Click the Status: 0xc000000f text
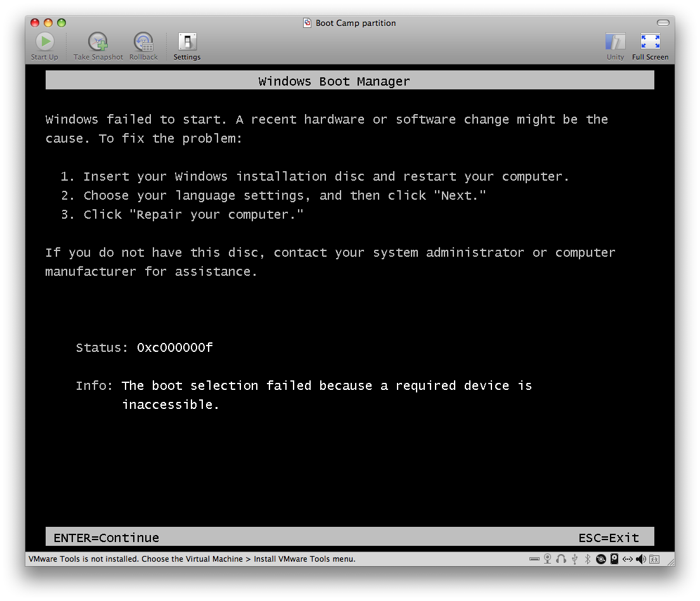700x601 pixels. click(x=144, y=347)
